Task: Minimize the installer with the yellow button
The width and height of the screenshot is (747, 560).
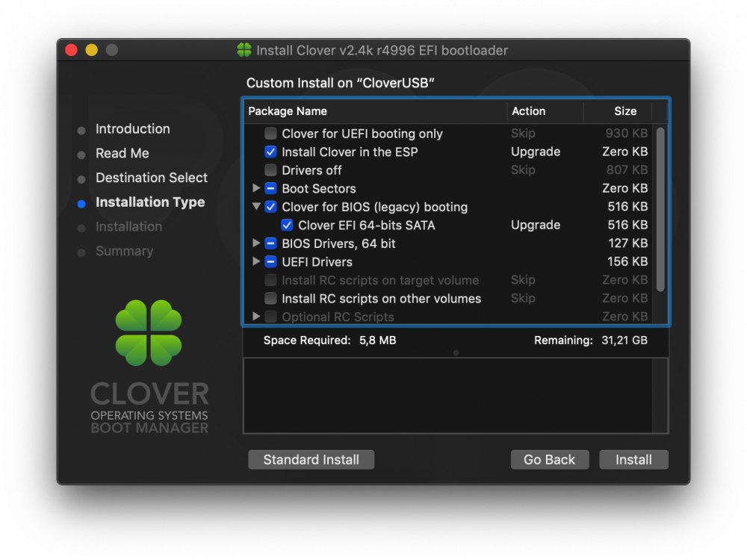Action: click(x=91, y=50)
